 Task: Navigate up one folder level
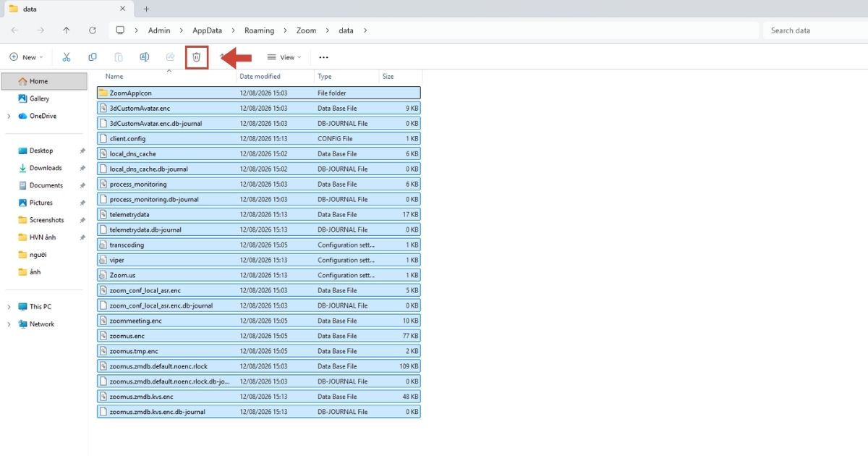[67, 30]
